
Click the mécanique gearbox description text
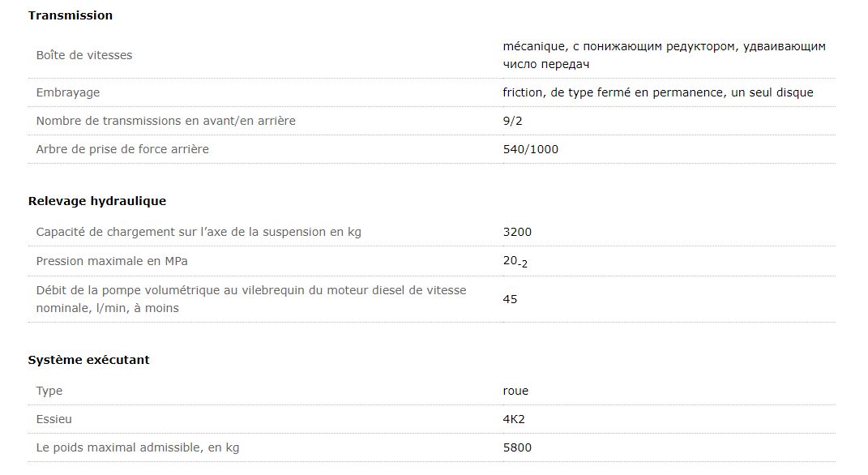coord(664,55)
